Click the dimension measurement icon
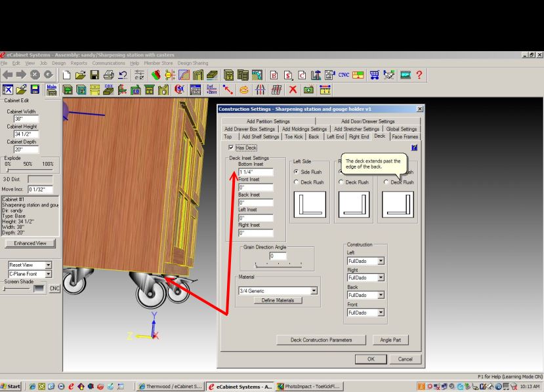This screenshot has width=544, height=392. coord(325,90)
